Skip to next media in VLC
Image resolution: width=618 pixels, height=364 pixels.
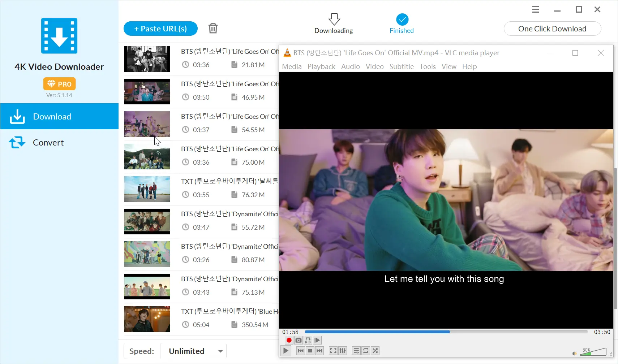pyautogui.click(x=319, y=351)
